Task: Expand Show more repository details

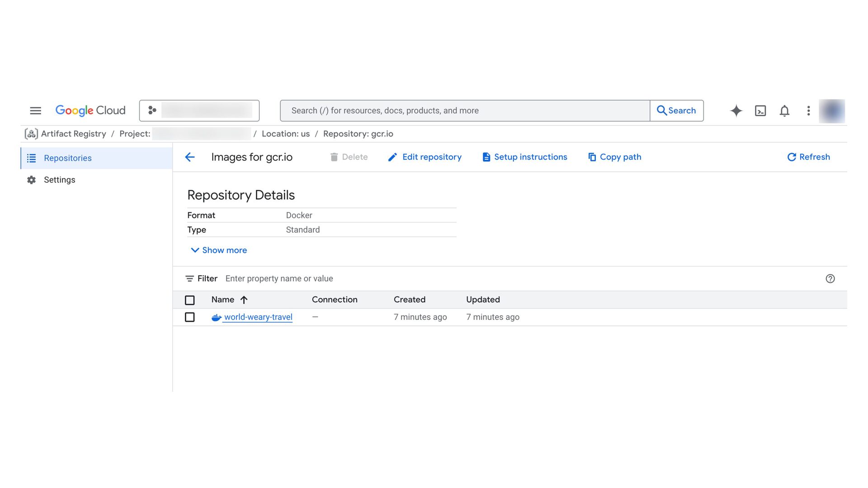Action: tap(219, 250)
